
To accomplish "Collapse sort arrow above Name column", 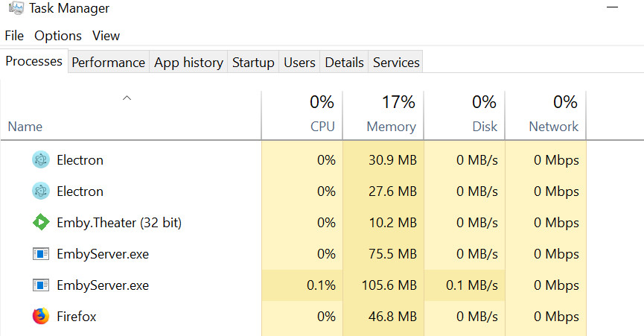I will point(127,98).
